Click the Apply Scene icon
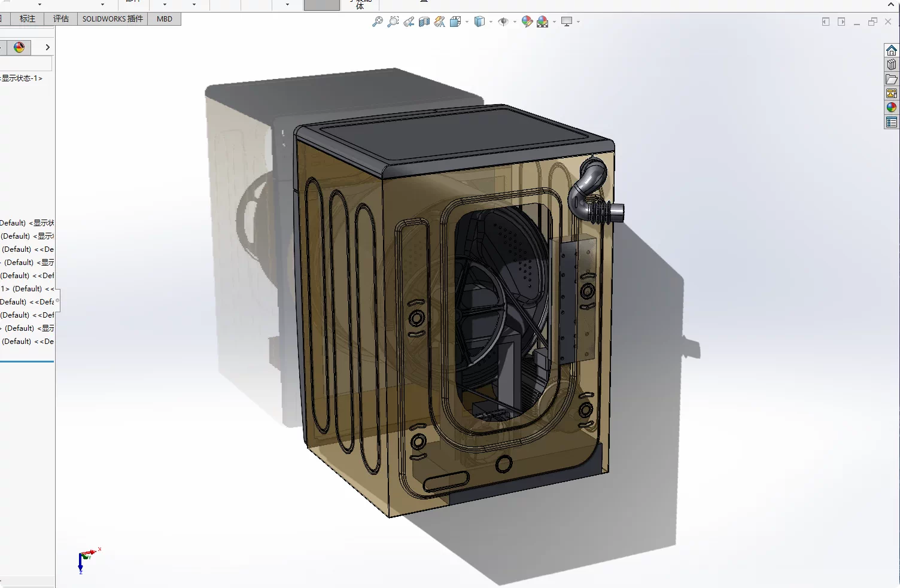 tap(543, 22)
